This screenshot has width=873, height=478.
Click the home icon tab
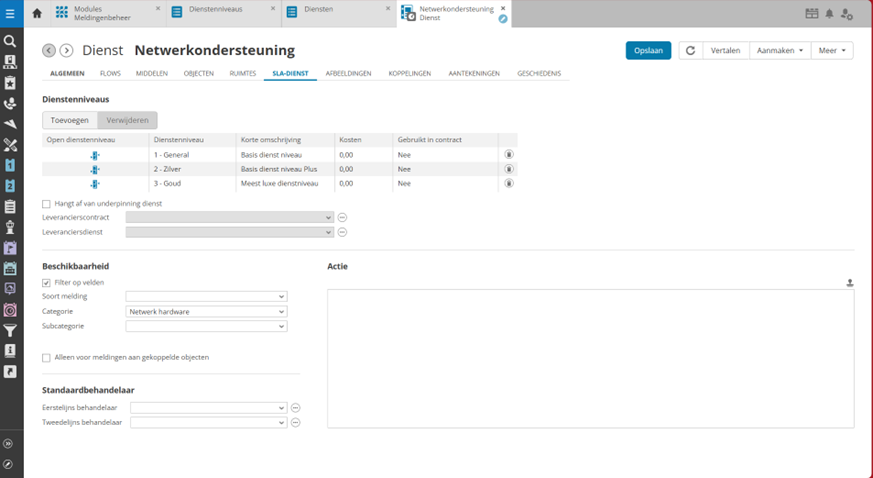[x=37, y=14]
